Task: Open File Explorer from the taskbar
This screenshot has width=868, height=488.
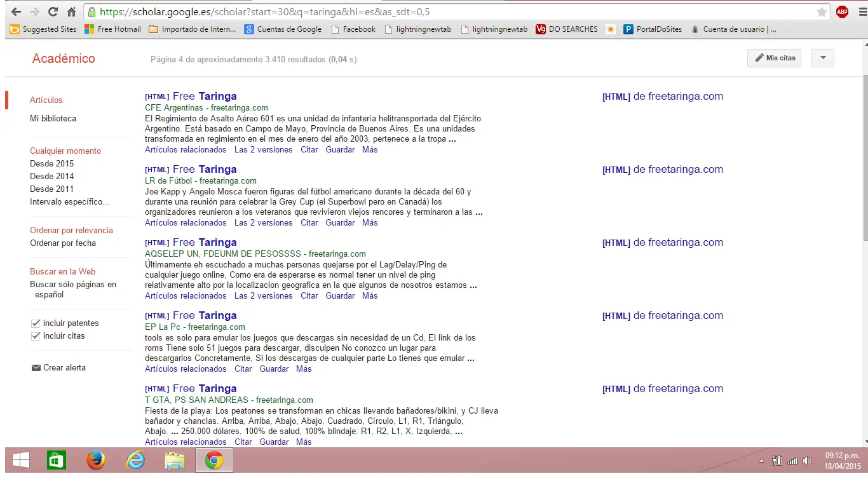Action: click(x=175, y=460)
